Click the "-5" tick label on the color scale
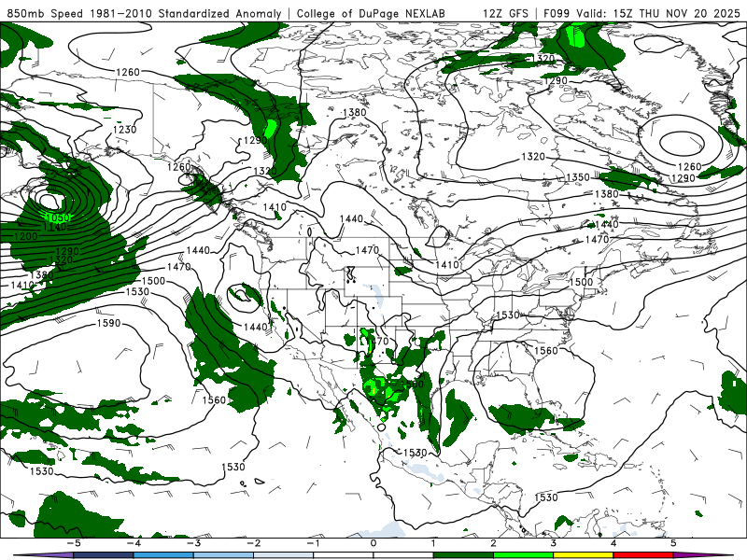This screenshot has height=560, width=747. point(74,543)
